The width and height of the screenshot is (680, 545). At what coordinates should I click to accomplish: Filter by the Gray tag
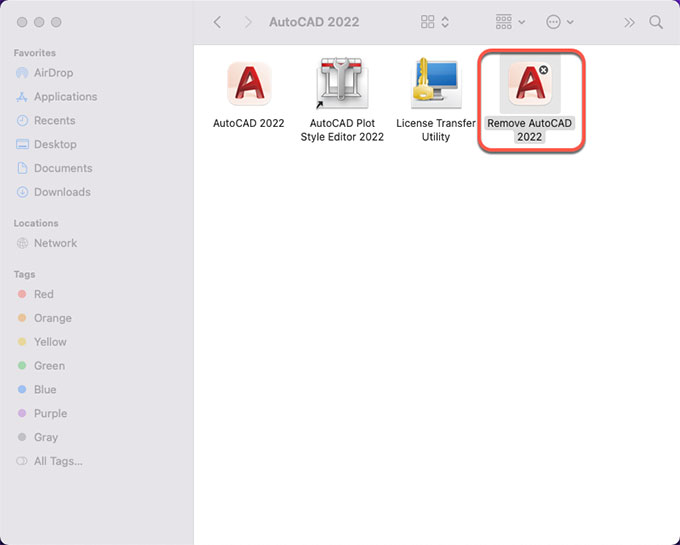pyautogui.click(x=37, y=437)
